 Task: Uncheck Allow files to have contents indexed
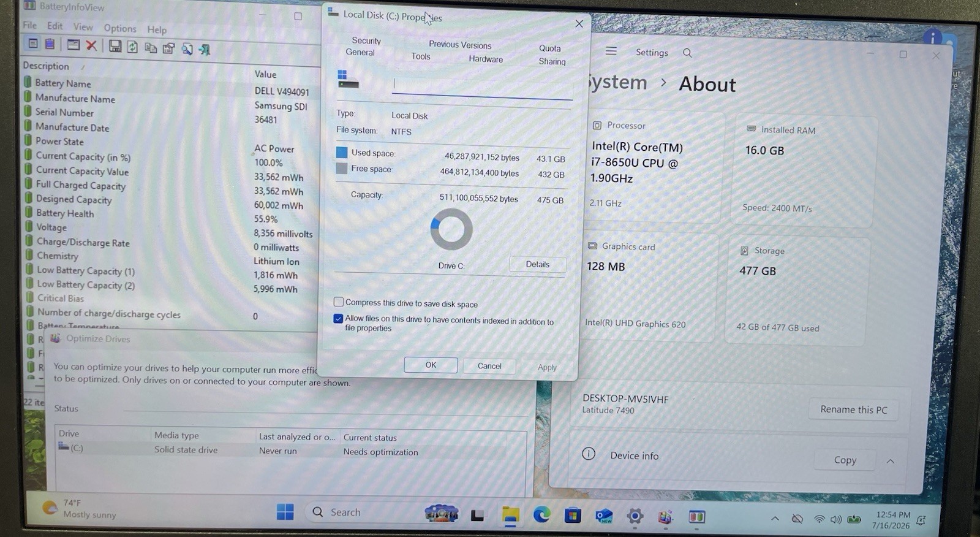click(x=338, y=318)
